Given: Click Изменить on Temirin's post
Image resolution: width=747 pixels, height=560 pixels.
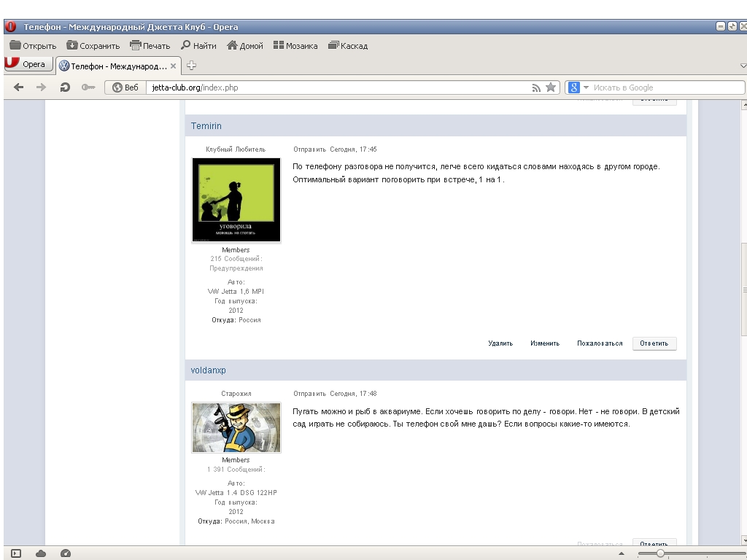Looking at the screenshot, I should (x=545, y=343).
